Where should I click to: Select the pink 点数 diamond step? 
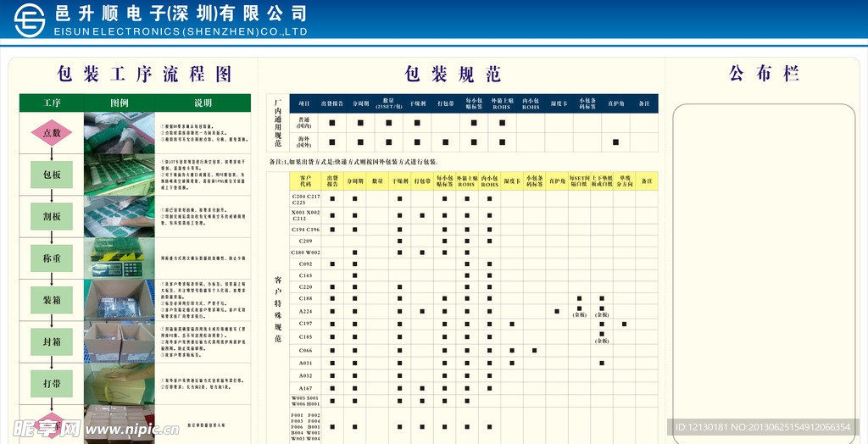click(52, 132)
